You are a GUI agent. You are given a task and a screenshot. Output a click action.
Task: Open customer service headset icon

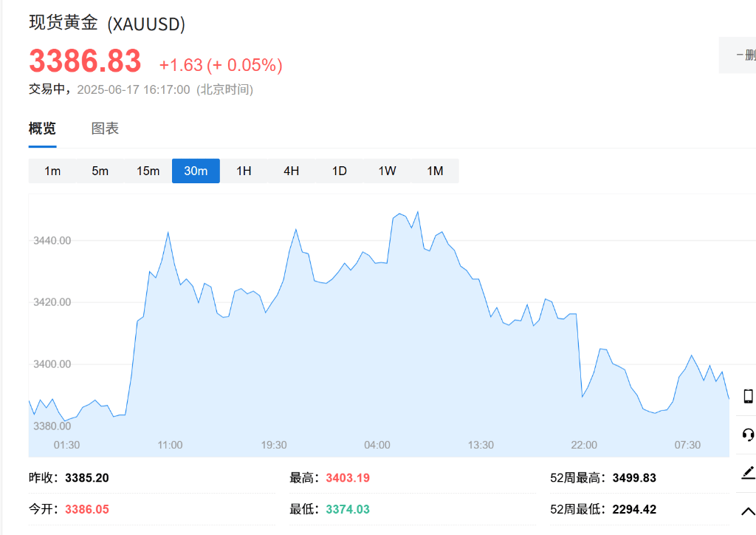pos(748,435)
